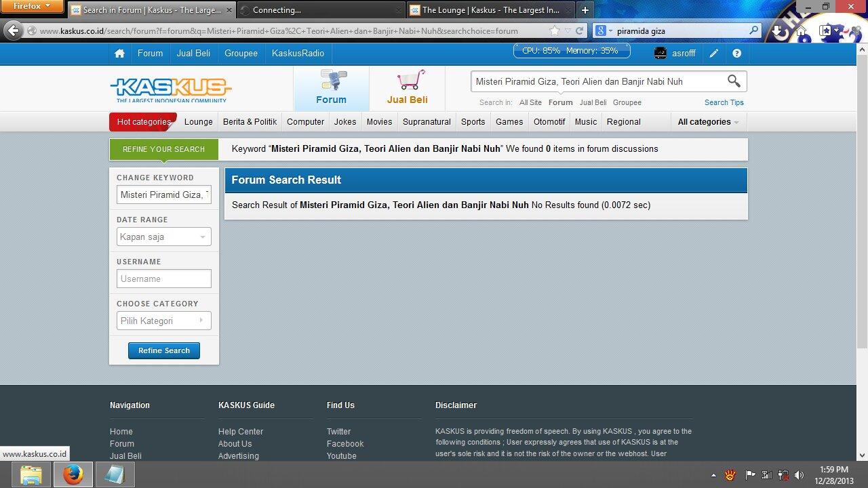868x488 pixels.
Task: Click the Username input field
Action: tap(163, 279)
